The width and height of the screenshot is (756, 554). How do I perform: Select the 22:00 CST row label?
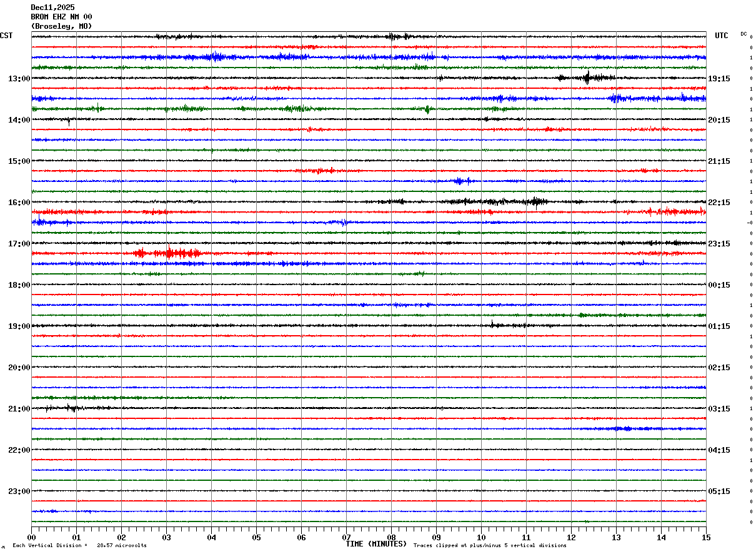coord(19,450)
